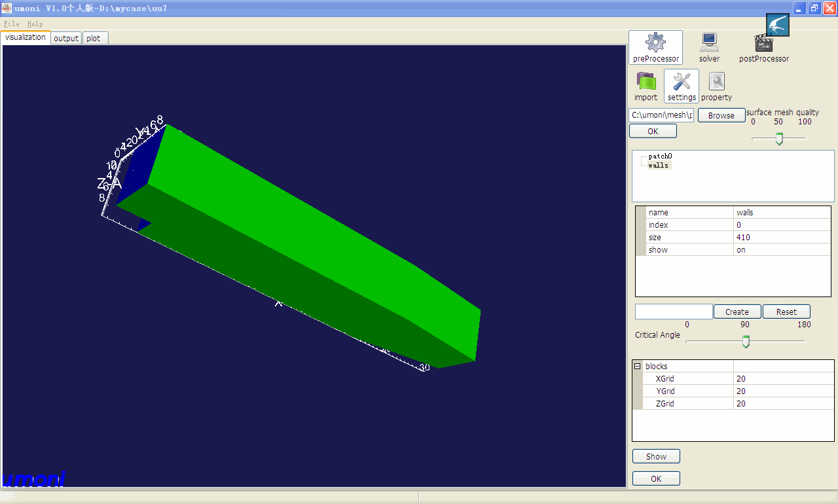Switch to the solver computer icon

point(709,43)
